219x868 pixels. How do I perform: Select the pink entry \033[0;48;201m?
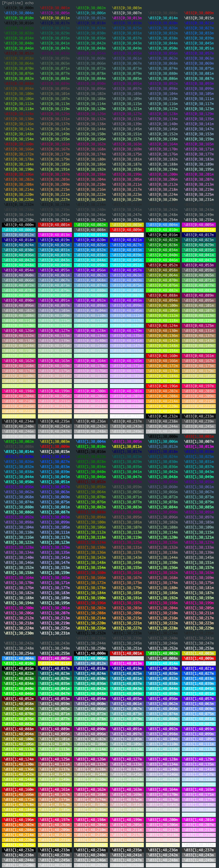[x=127, y=391]
